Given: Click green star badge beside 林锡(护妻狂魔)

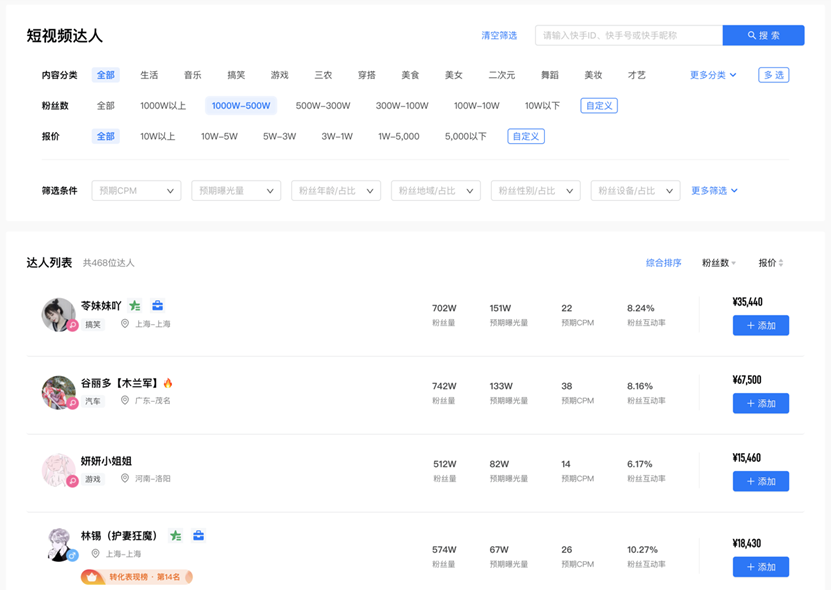Looking at the screenshot, I should coord(176,536).
